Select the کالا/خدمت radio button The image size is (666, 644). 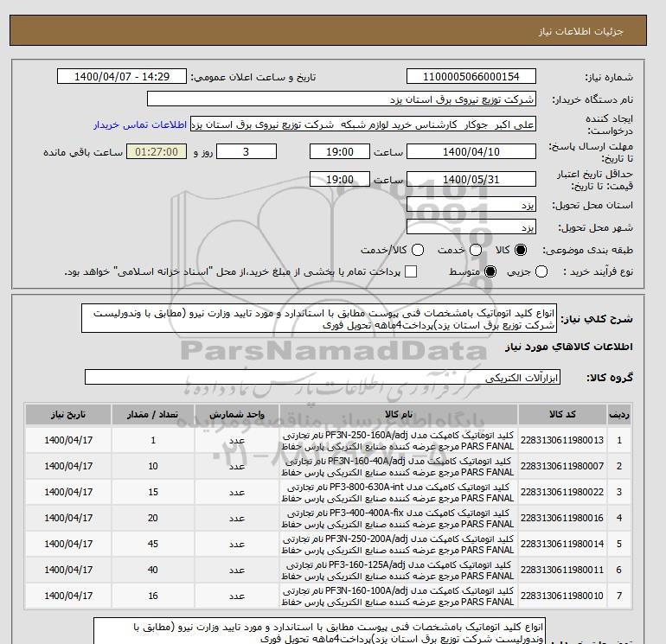(x=418, y=250)
